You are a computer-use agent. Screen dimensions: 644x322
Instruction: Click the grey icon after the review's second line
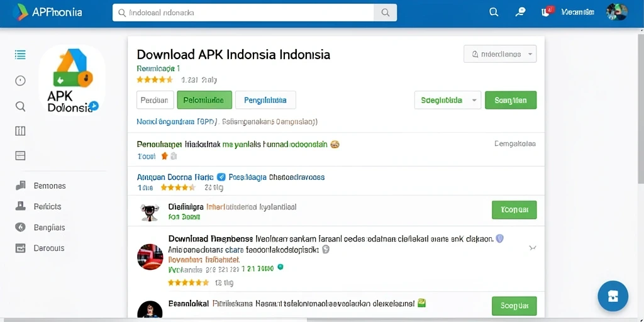coord(326,249)
